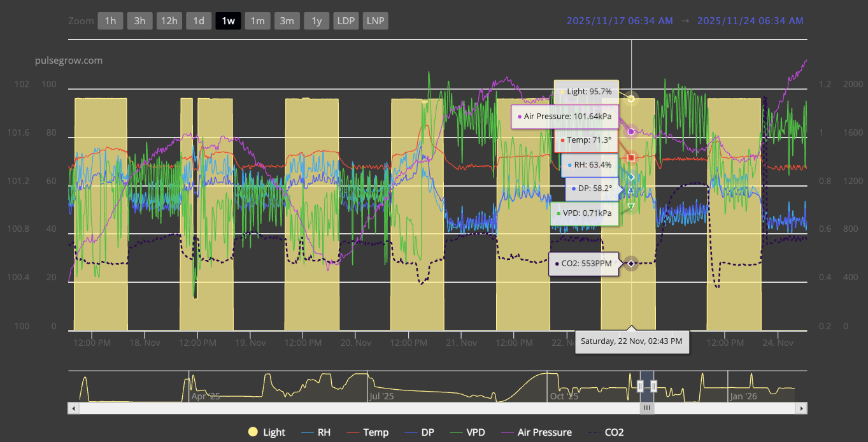This screenshot has height=442, width=868.
Task: Click the LNP zoom button
Action: point(375,21)
